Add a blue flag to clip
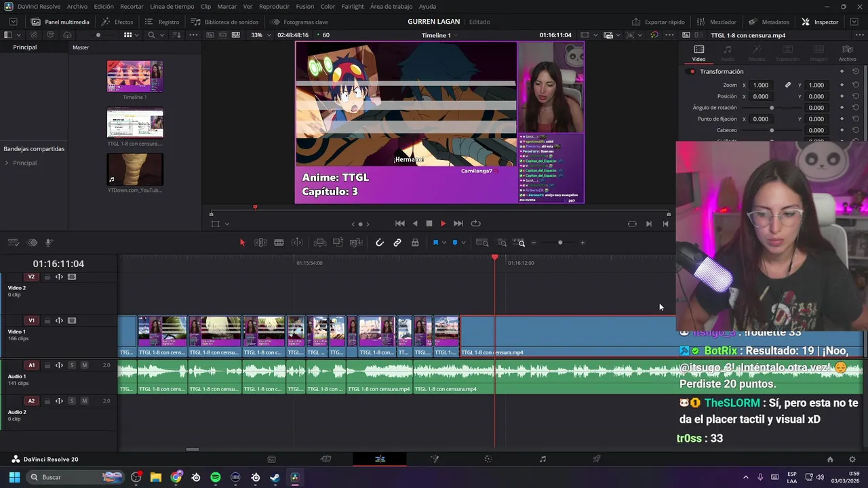This screenshot has width=868, height=488. click(435, 243)
